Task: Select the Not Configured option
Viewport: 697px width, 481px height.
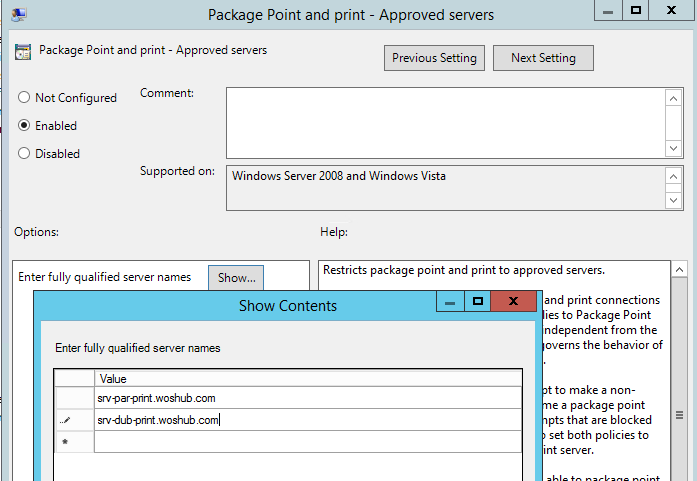Action: (24, 98)
